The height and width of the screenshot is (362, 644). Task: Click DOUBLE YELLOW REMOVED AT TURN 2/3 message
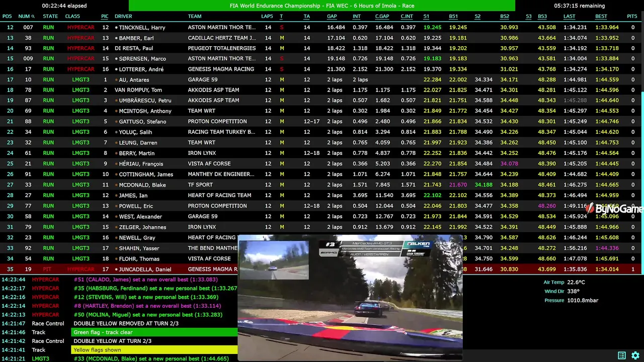tap(126, 323)
